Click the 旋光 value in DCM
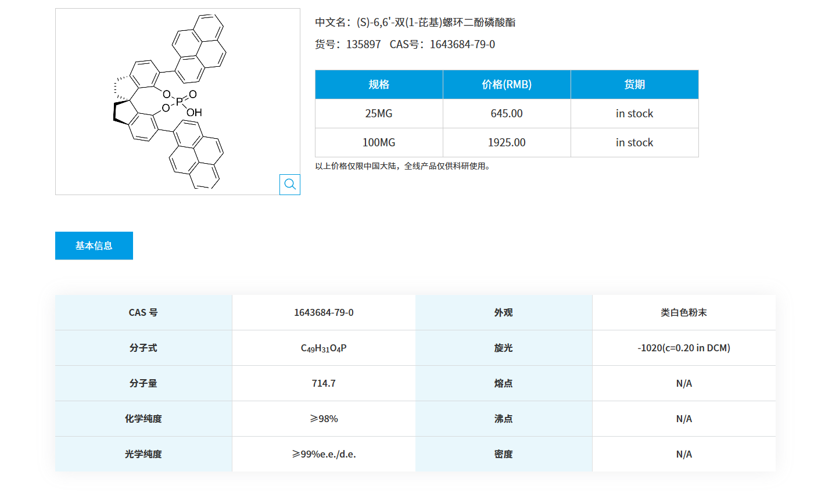832x504 pixels. [683, 348]
